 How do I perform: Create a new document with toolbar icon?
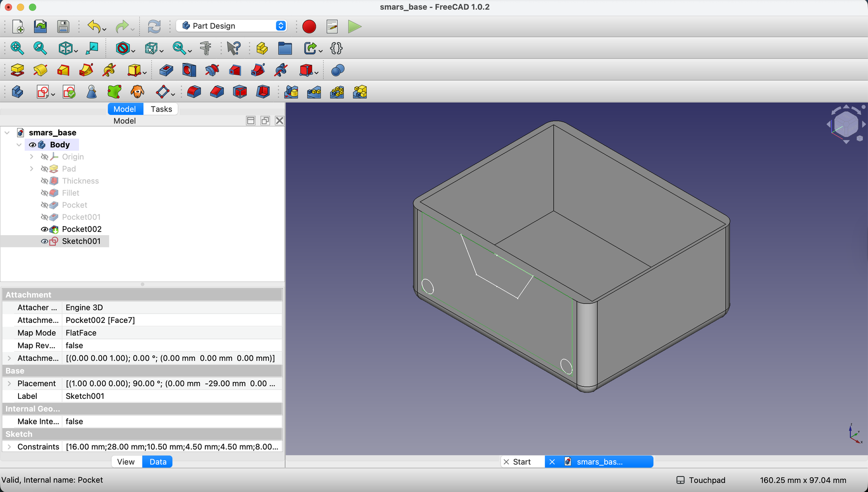pyautogui.click(x=18, y=26)
